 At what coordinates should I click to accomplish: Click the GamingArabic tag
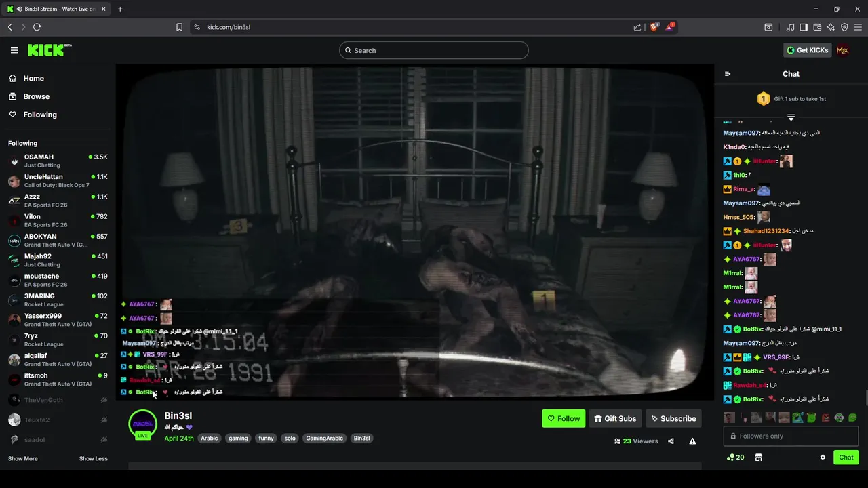tap(325, 439)
